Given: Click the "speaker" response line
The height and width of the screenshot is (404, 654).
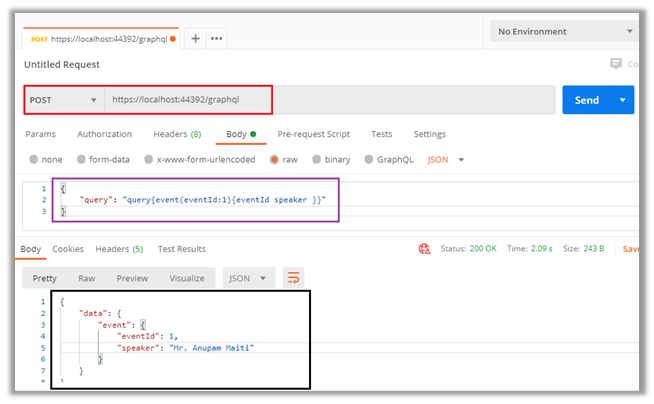Looking at the screenshot, I should [186, 348].
